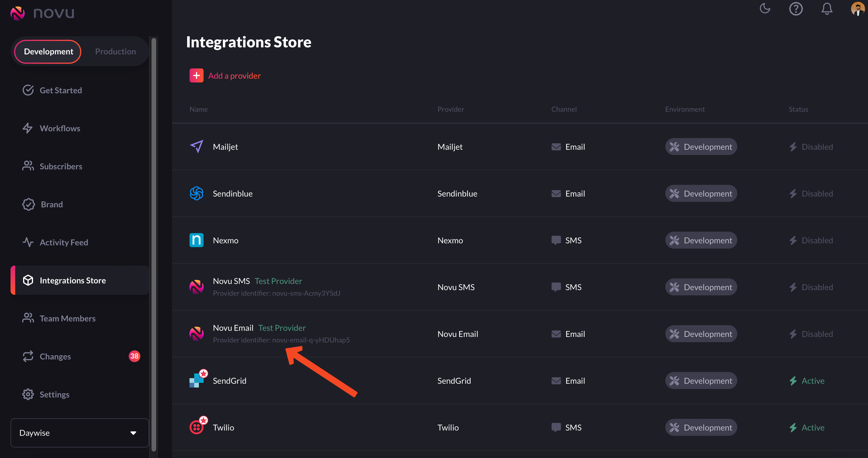The image size is (868, 458).
Task: Open the notifications bell
Action: pyautogui.click(x=827, y=9)
